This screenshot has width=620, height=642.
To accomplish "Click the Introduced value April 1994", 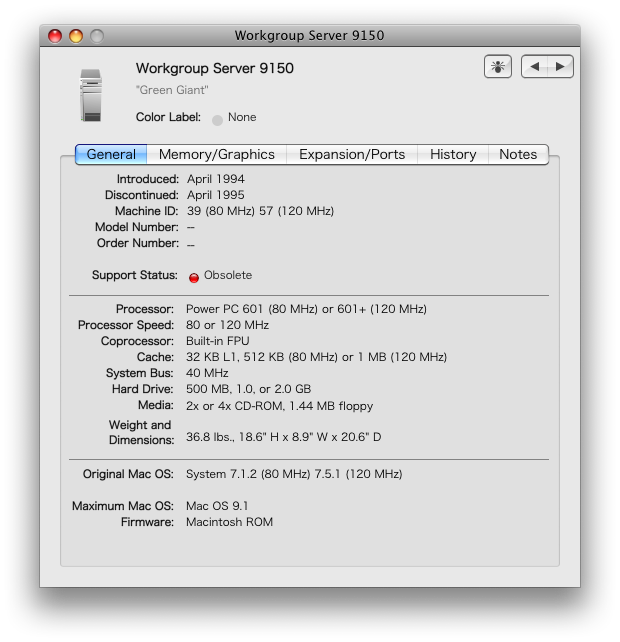I will [x=216, y=179].
